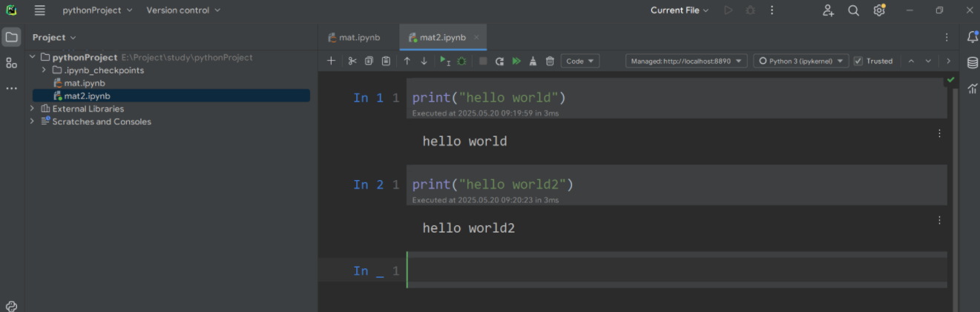Cut the selected cell with scissors icon

coord(352,61)
